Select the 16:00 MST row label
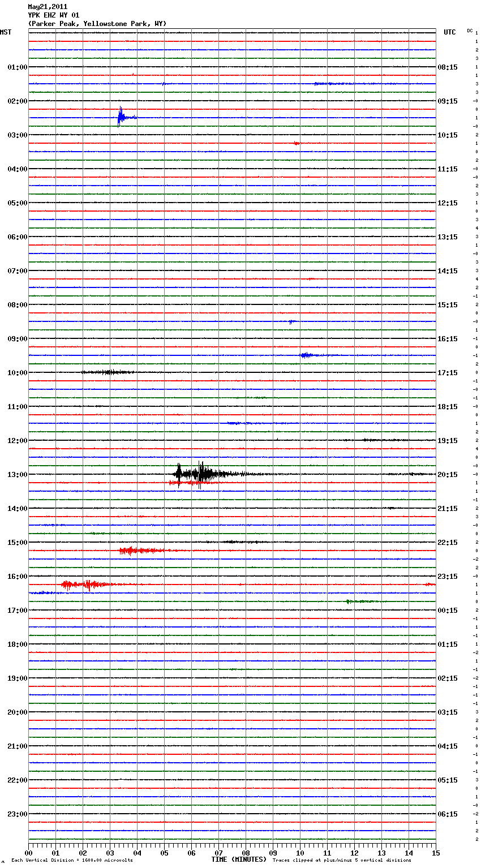The width and height of the screenshot is (481, 868). pos(17,577)
